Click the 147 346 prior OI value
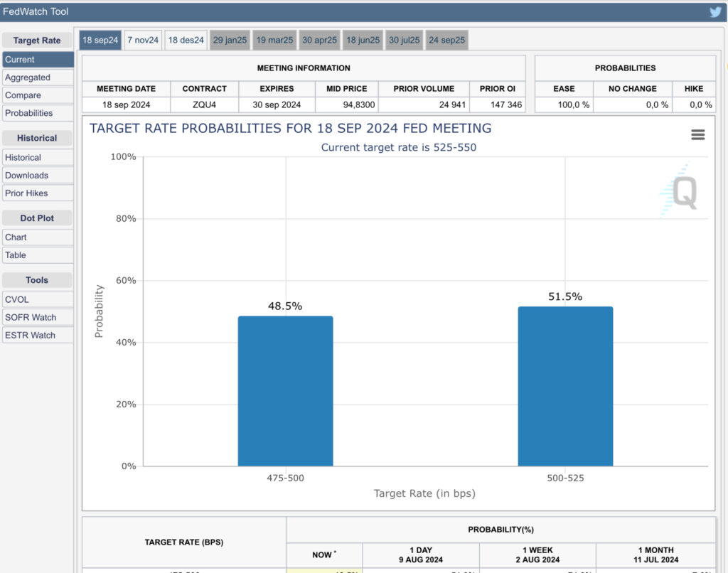The height and width of the screenshot is (573, 728). pyautogui.click(x=506, y=105)
